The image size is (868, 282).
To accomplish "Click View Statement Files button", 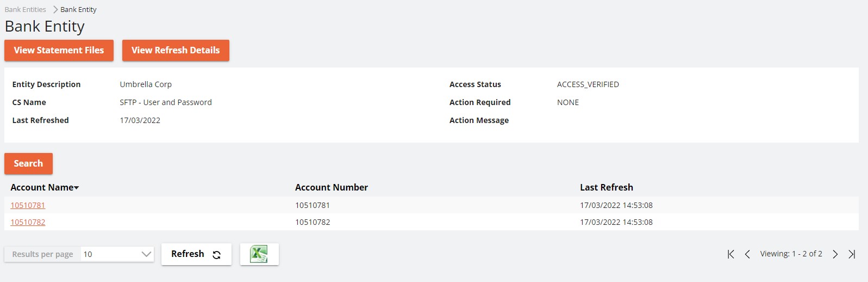I will (59, 50).
